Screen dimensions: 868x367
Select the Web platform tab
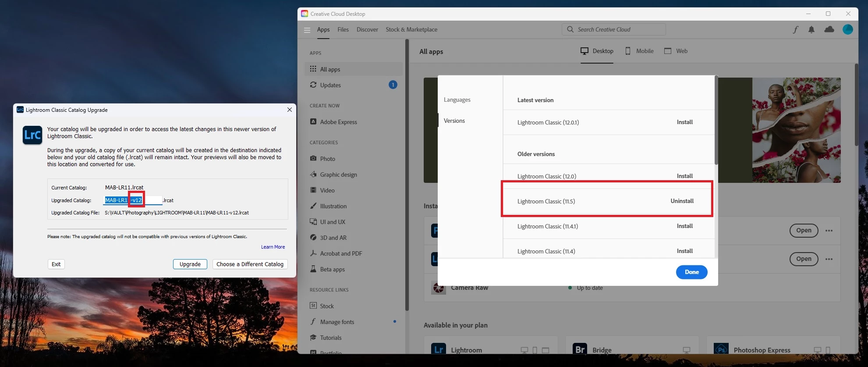click(x=676, y=51)
